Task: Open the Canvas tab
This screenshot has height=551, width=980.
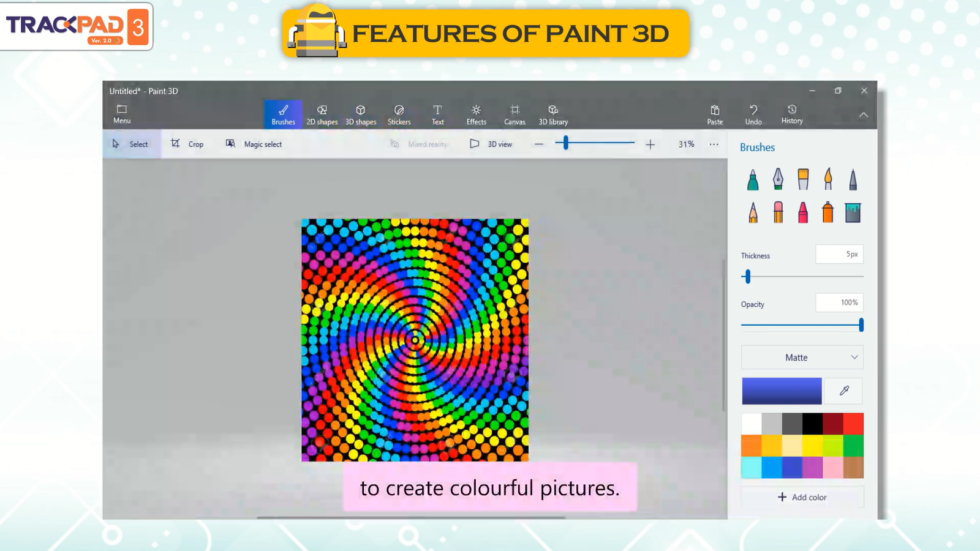Action: click(x=514, y=114)
